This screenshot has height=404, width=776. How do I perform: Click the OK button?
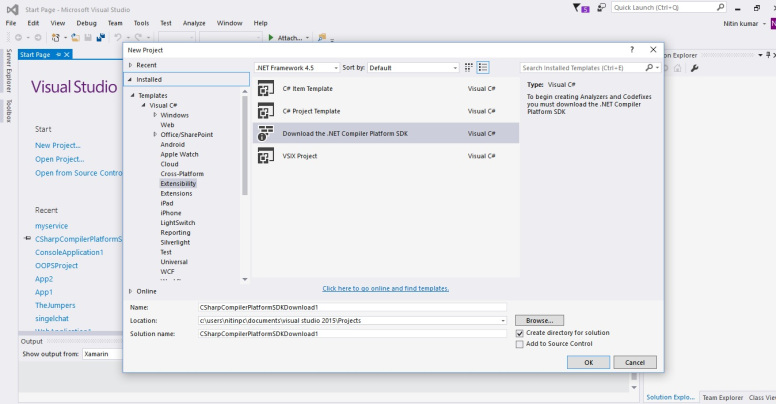(x=588, y=362)
